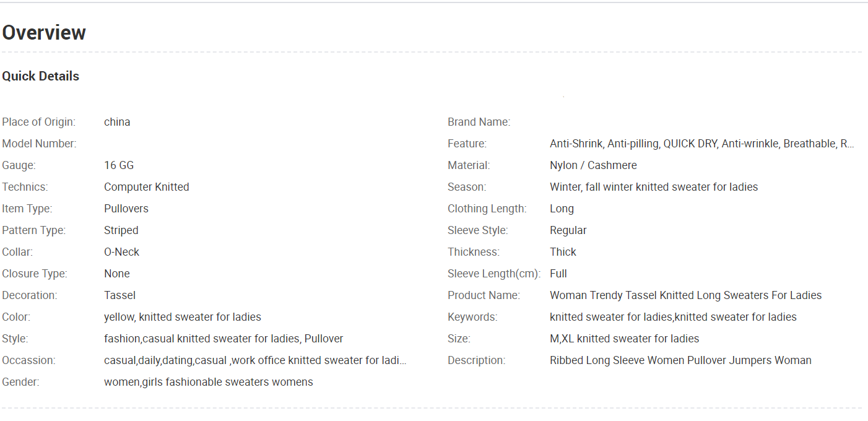Select the Quick Details subheading
The width and height of the screenshot is (868, 421).
coord(41,76)
